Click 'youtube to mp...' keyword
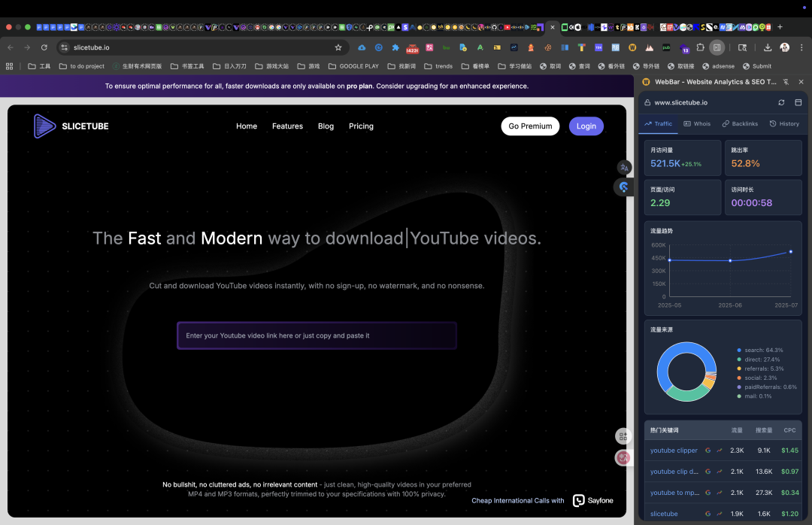Screen dimensions: 812x525 pyautogui.click(x=674, y=493)
